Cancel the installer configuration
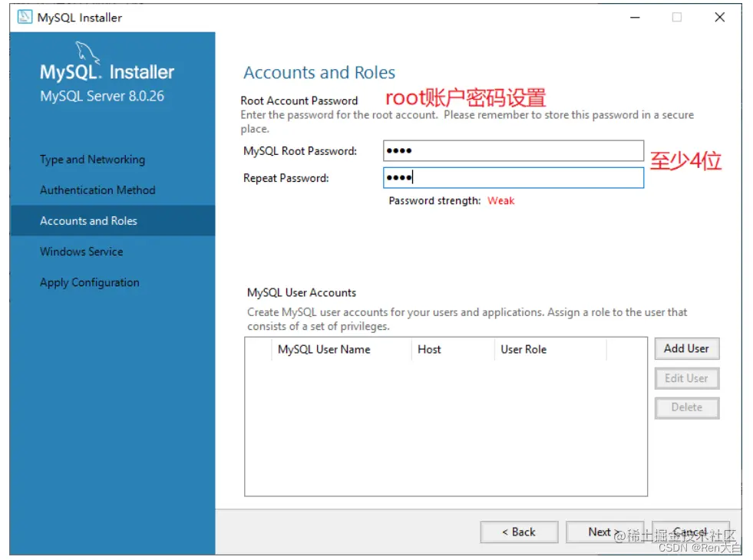Image resolution: width=753 pixels, height=560 pixels. coord(691,532)
